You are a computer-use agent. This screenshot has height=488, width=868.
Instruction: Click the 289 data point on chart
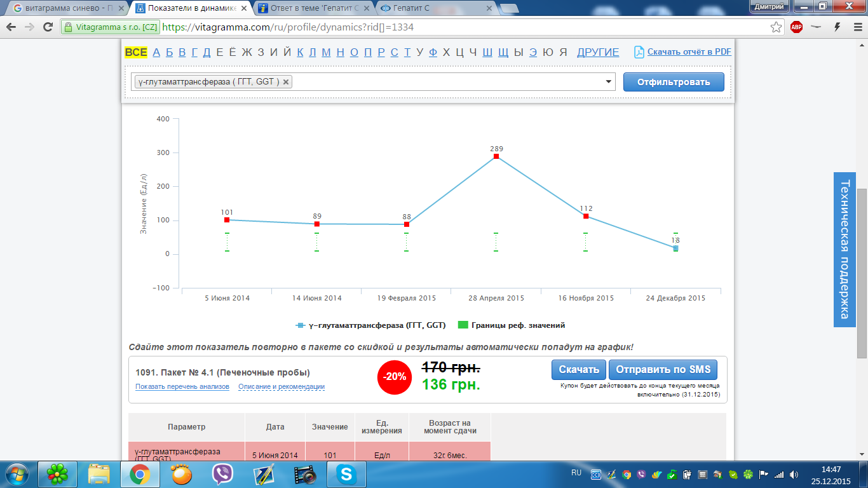pos(496,156)
